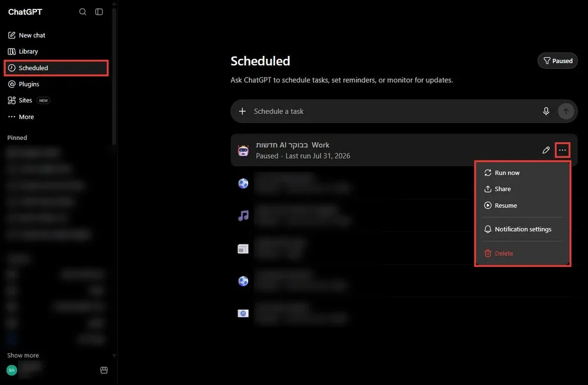Viewport: 588px width, 385px height.
Task: Click the 'Paused · Last run Jul 31, 2026' text
Action: [x=303, y=156]
